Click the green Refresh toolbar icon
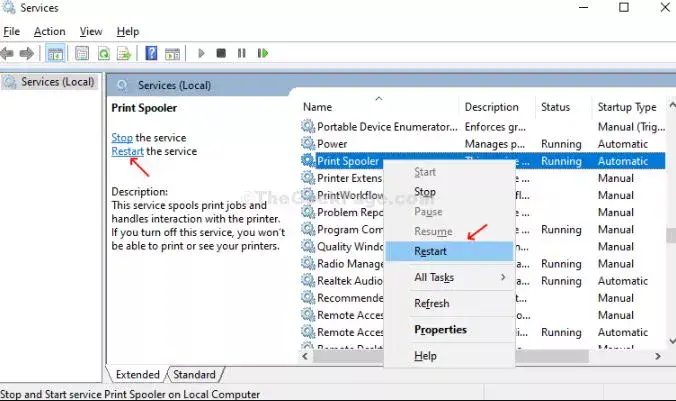 pos(104,53)
